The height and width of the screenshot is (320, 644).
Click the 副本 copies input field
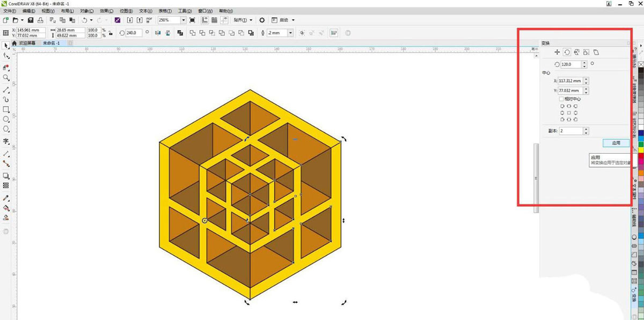570,130
